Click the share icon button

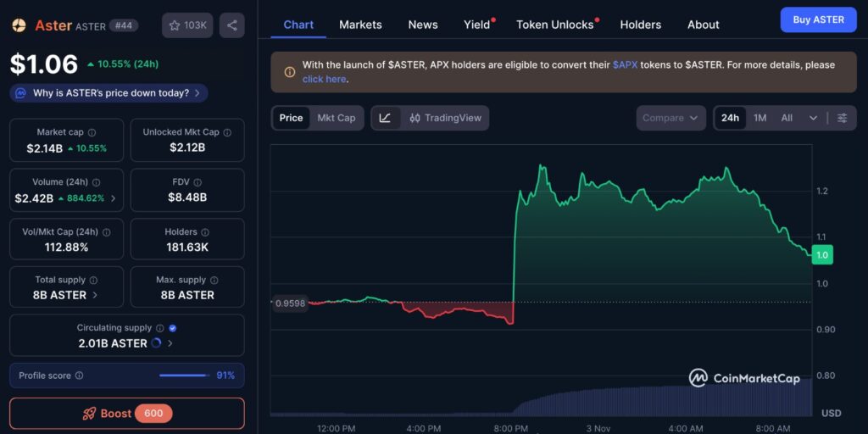coord(232,25)
